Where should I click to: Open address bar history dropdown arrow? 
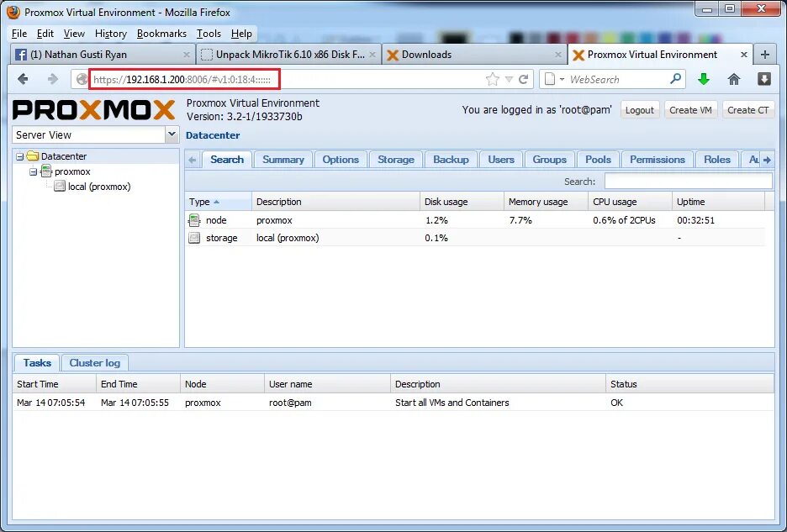click(x=509, y=79)
